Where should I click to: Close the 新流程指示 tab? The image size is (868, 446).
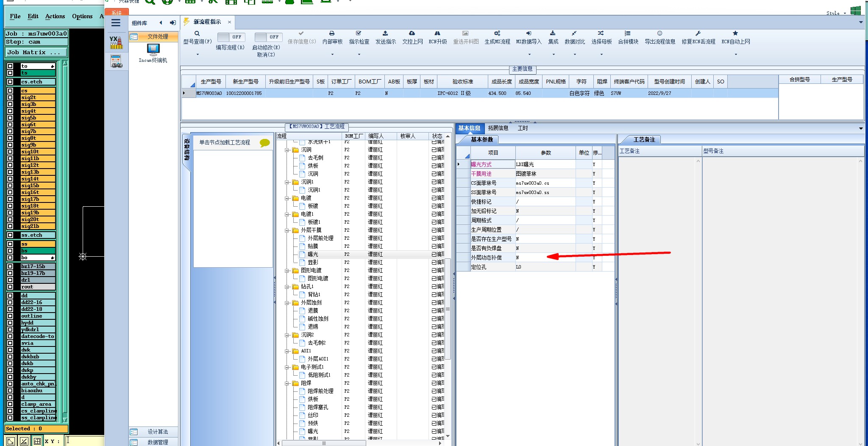click(229, 22)
